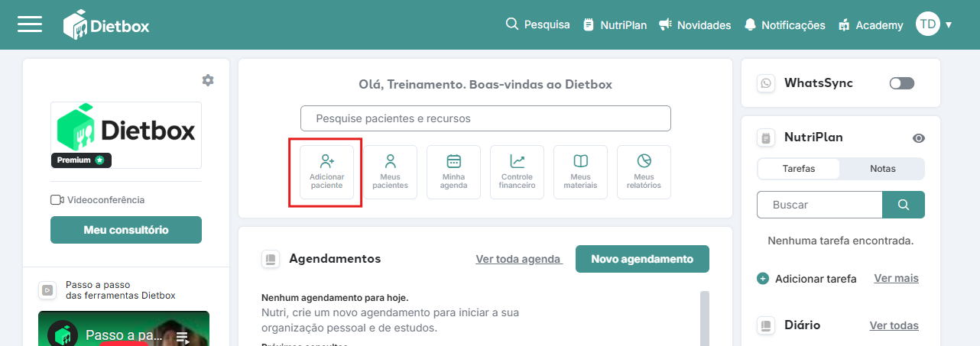Click the task search magnifier button
Image resolution: width=980 pixels, height=346 pixels.
[904, 205]
